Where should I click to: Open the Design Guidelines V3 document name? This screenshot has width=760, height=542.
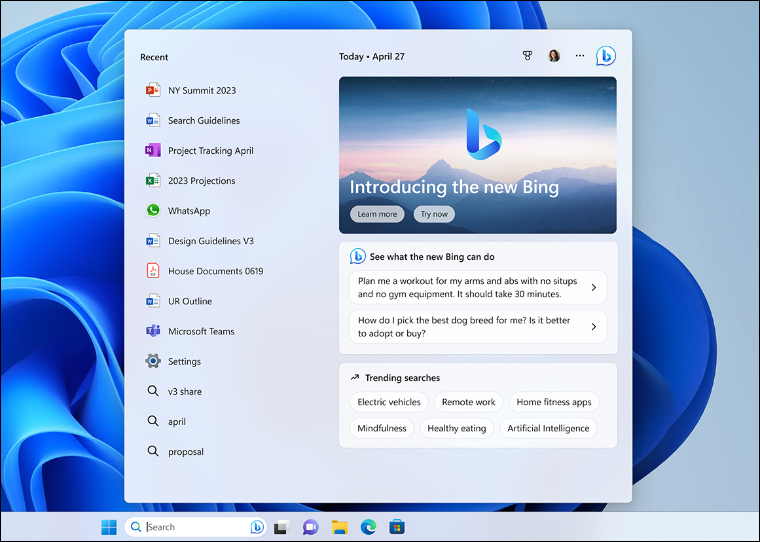pos(210,240)
